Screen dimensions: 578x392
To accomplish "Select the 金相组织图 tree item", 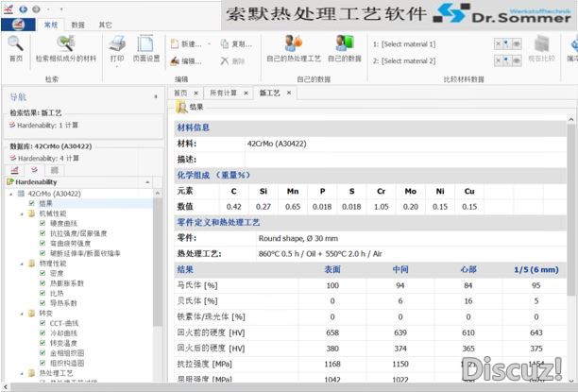I will pyautogui.click(x=67, y=353).
